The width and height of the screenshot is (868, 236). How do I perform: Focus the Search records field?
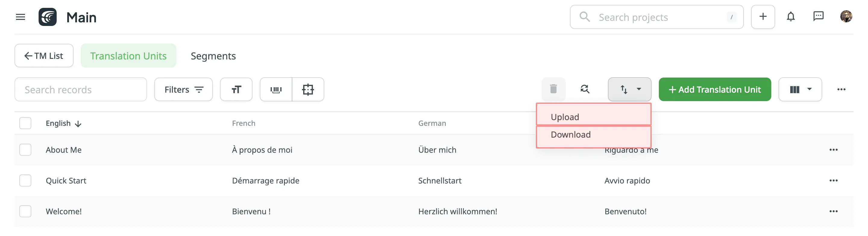click(x=80, y=89)
